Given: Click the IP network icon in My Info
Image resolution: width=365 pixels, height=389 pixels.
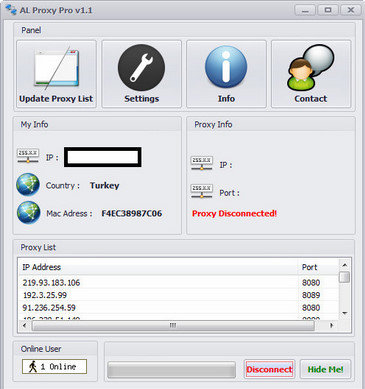Looking at the screenshot, I should click(x=28, y=156).
